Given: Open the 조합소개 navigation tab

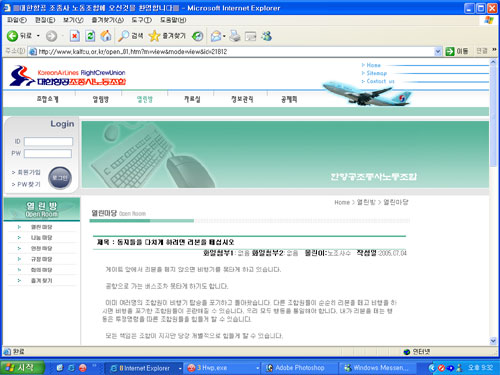Looking at the screenshot, I should 47,99.
